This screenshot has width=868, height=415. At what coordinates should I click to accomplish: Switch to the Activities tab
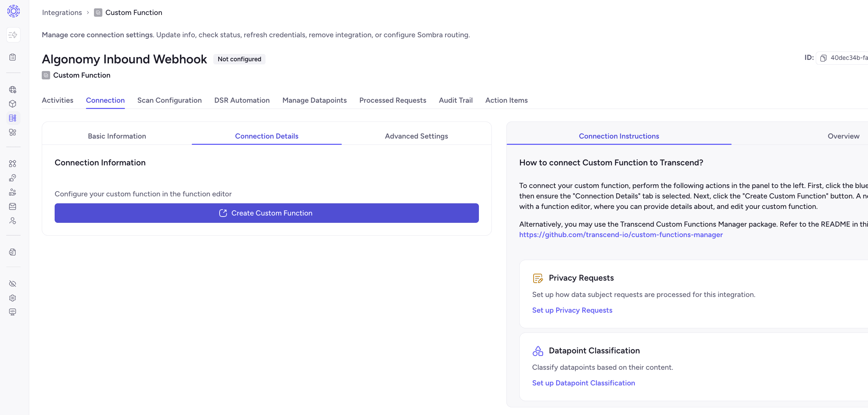click(x=57, y=100)
